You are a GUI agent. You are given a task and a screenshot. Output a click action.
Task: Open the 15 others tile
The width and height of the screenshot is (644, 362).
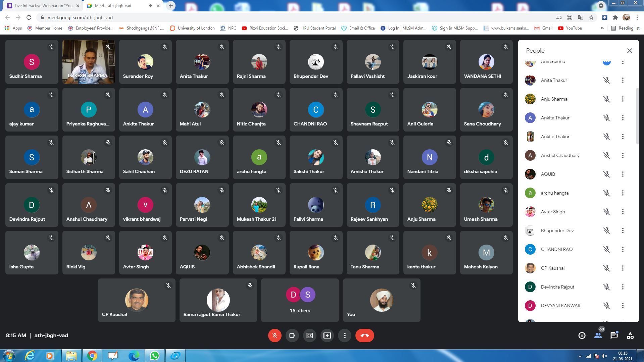click(x=300, y=300)
